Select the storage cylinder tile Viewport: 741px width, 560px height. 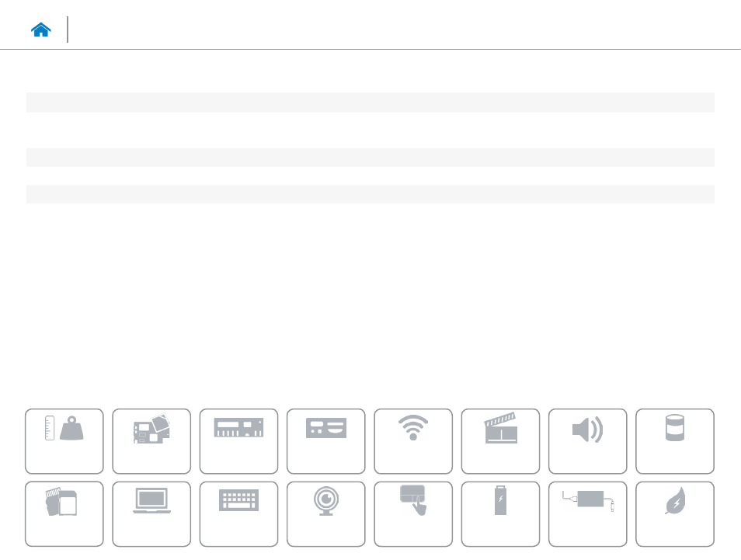tap(675, 441)
